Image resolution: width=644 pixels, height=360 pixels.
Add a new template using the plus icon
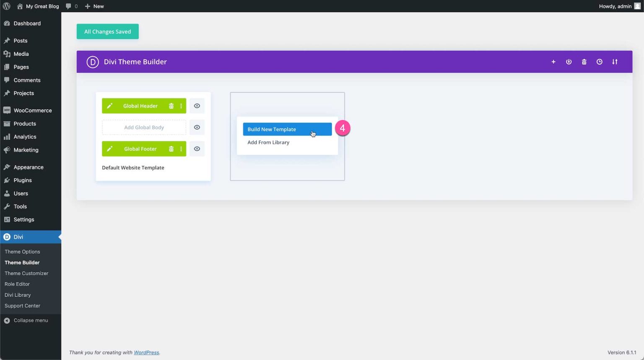[x=553, y=62]
